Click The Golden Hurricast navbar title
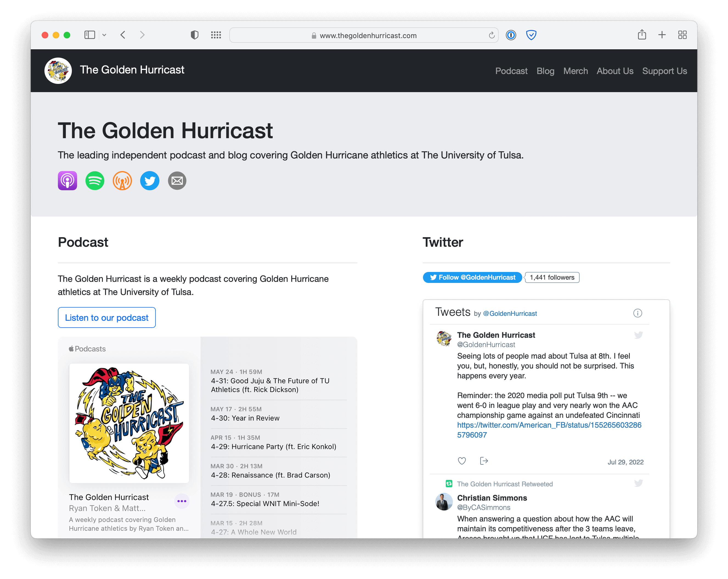The height and width of the screenshot is (579, 728). point(132,70)
